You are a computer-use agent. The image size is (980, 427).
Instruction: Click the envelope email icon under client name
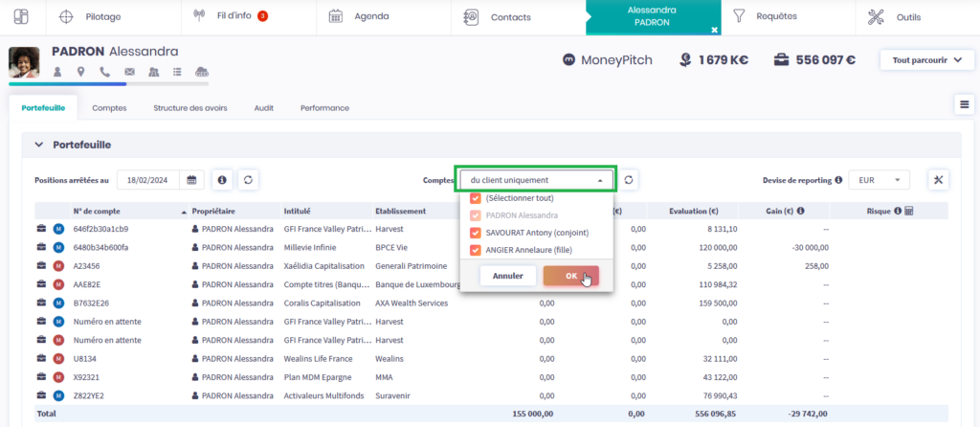pyautogui.click(x=128, y=72)
